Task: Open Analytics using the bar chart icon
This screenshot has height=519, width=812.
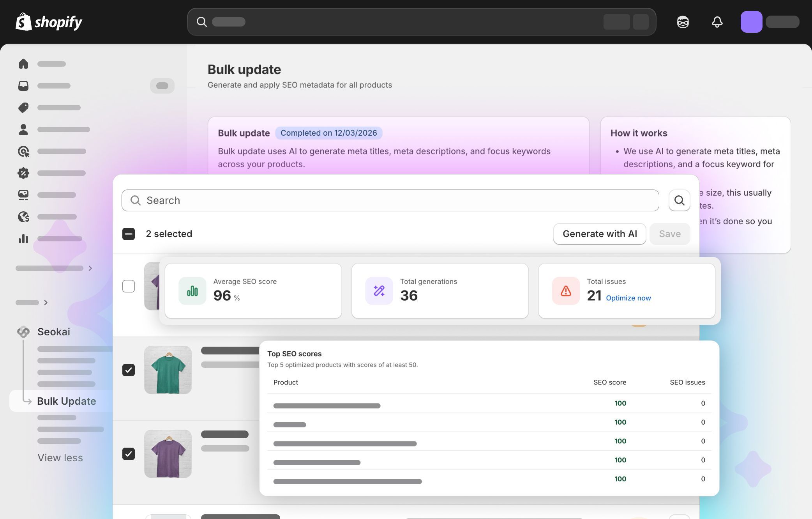Action: tap(23, 238)
